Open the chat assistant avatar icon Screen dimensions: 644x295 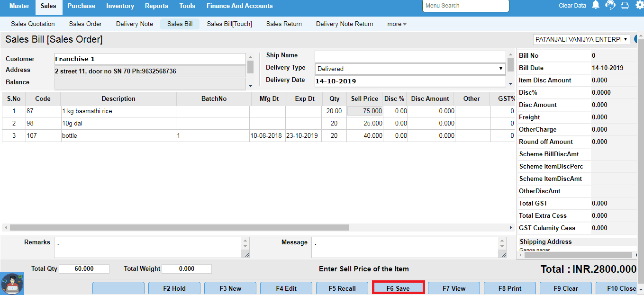tap(12, 283)
